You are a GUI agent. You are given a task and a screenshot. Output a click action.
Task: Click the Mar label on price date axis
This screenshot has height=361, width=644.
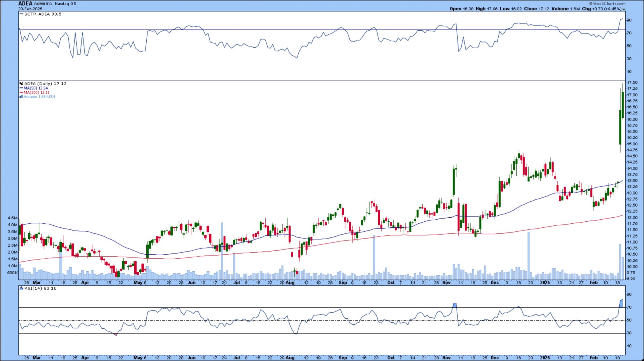[x=37, y=283]
